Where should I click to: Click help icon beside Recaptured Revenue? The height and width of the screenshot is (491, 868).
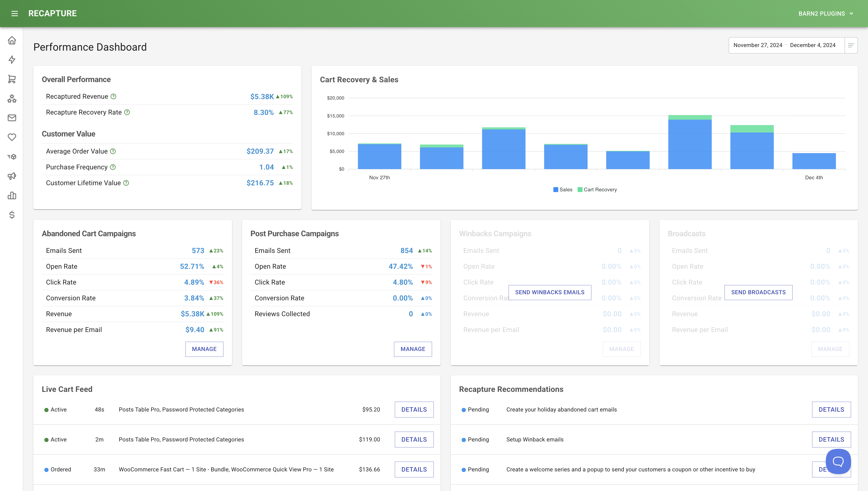(114, 96)
